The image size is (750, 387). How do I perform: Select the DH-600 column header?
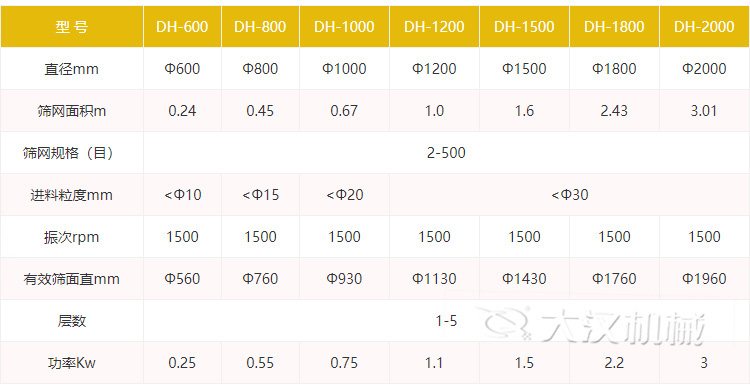(182, 26)
